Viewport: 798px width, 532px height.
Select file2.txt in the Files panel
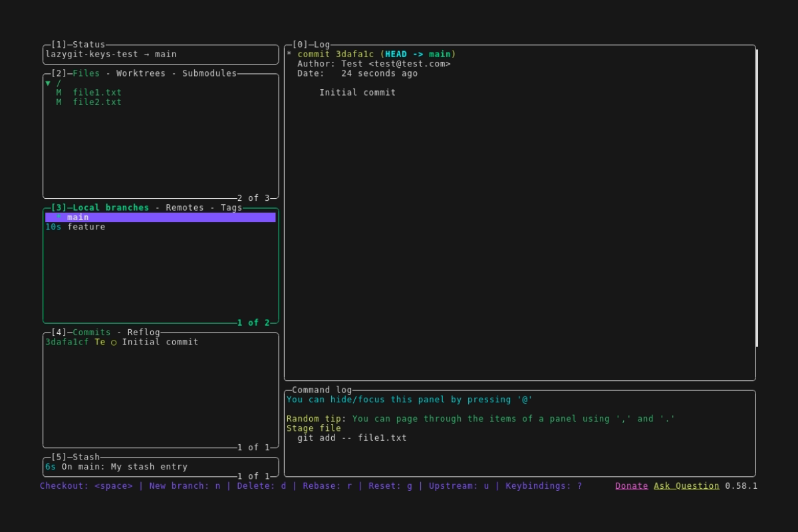click(x=97, y=102)
